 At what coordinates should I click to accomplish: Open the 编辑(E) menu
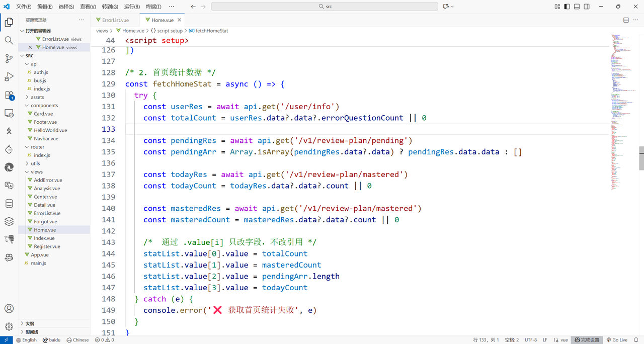[45, 7]
